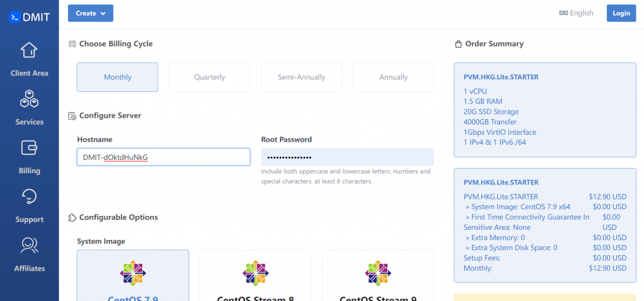Viewport: 644px width, 301px height.
Task: Click the CentOS Stream 9 logo
Action: [378, 273]
